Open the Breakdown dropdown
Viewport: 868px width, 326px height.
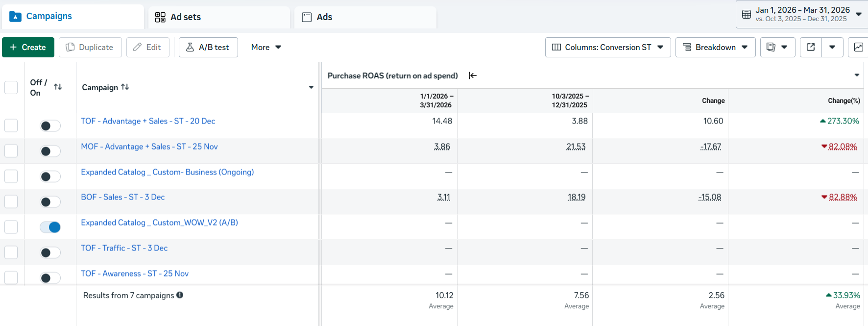coord(715,47)
